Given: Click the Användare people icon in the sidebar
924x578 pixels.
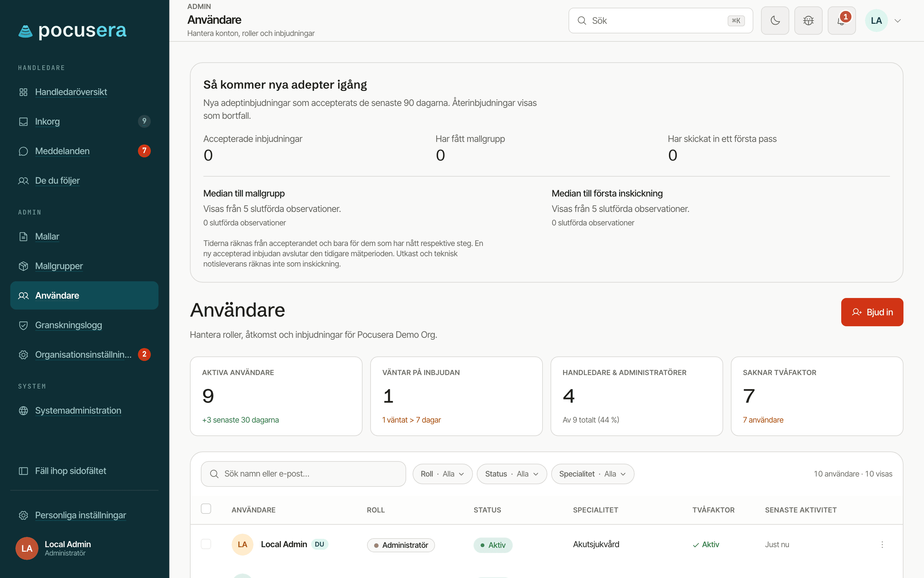Looking at the screenshot, I should (23, 295).
